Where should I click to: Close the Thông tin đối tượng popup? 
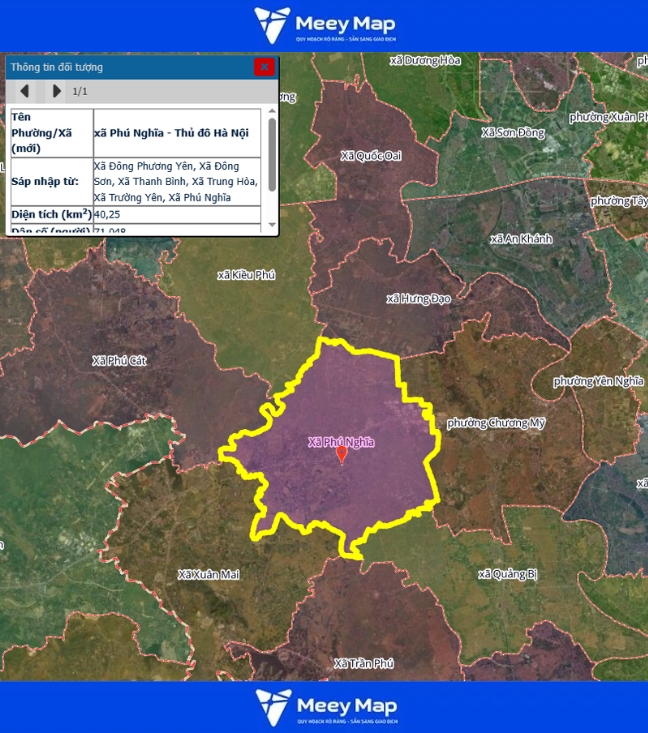pos(264,67)
